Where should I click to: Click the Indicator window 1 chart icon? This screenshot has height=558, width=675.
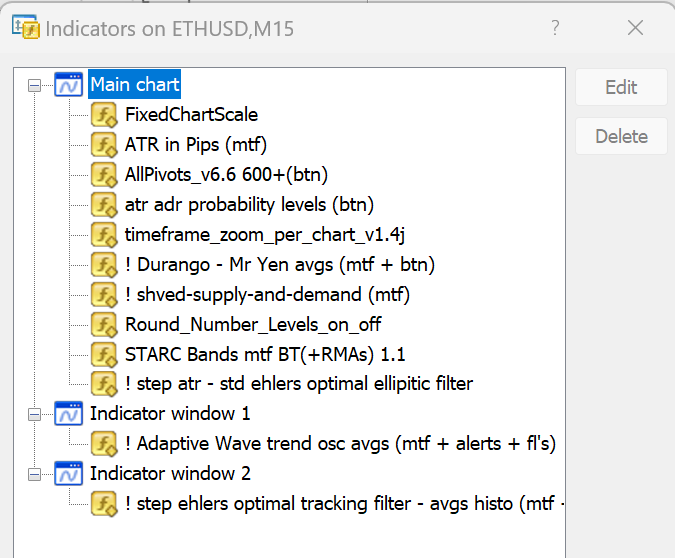point(69,413)
